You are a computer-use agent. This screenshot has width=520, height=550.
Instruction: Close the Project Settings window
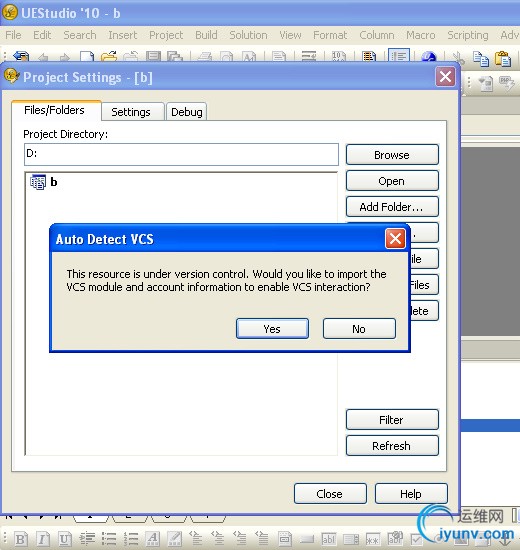[446, 76]
